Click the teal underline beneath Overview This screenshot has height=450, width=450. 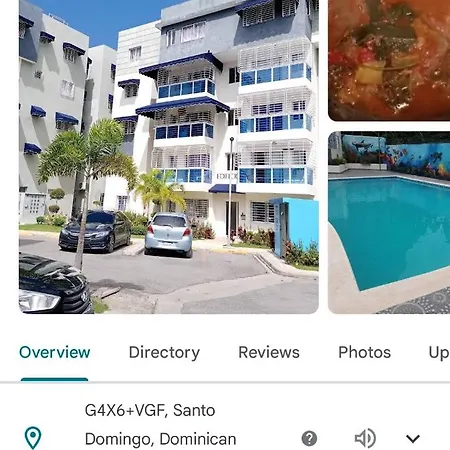point(54,379)
